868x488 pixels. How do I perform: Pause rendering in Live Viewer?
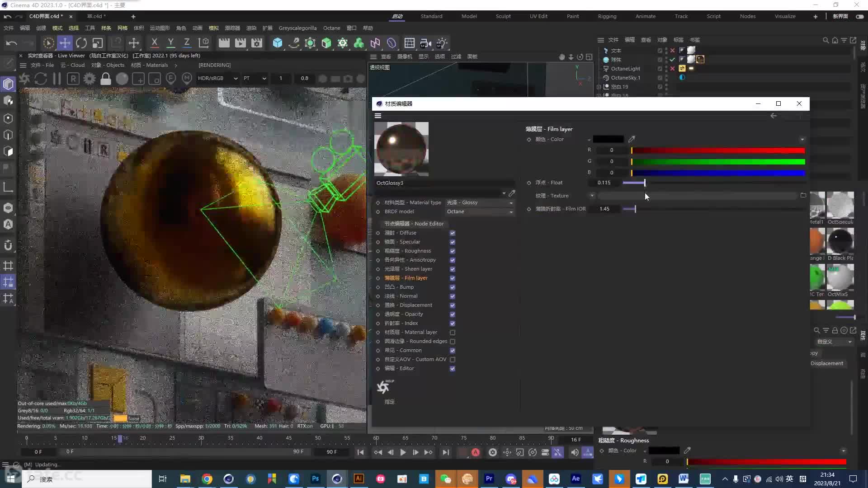click(x=57, y=79)
